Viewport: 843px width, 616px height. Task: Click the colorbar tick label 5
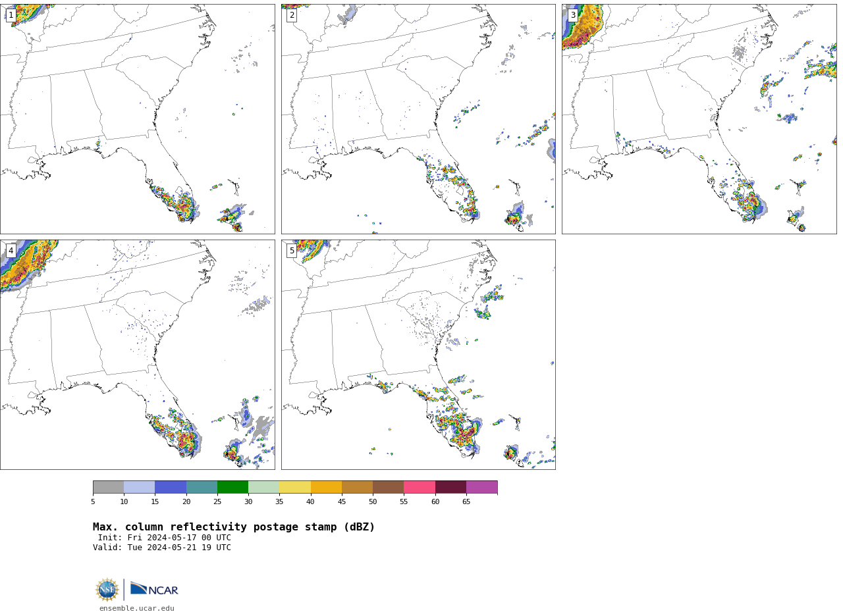pyautogui.click(x=93, y=502)
